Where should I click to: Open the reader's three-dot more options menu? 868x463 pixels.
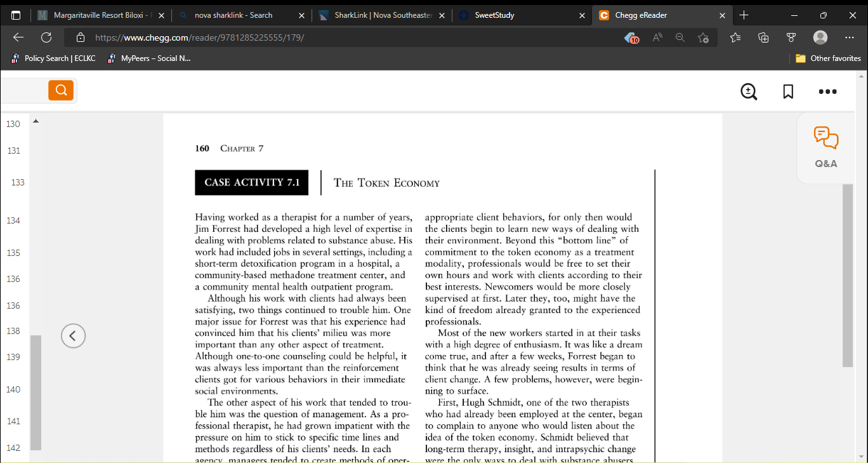click(827, 91)
